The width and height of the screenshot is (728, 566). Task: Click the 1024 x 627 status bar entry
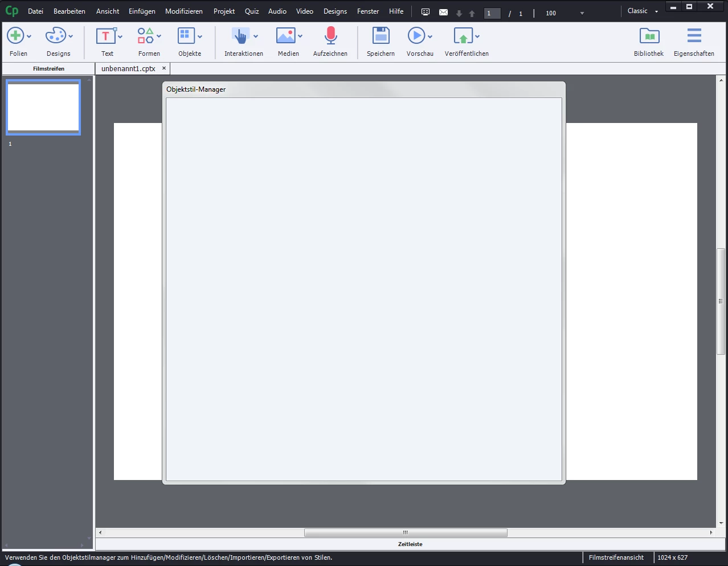pyautogui.click(x=672, y=557)
